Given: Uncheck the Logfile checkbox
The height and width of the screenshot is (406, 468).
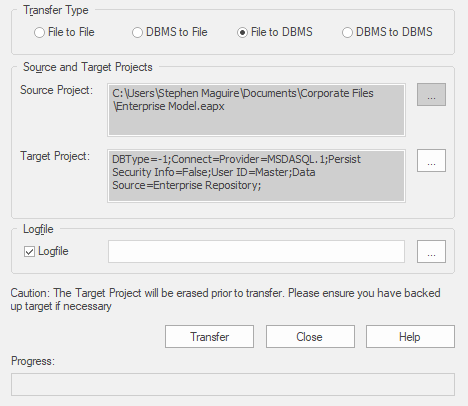Looking at the screenshot, I should click(x=29, y=251).
